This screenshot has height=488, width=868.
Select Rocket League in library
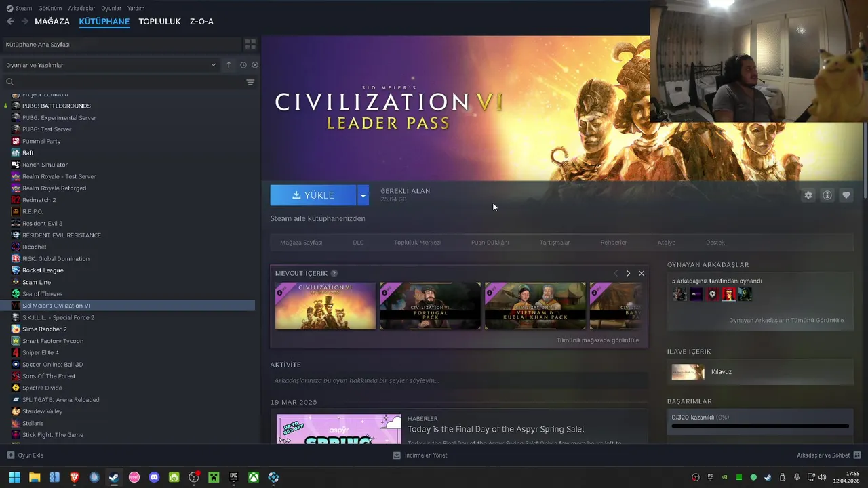tap(43, 270)
